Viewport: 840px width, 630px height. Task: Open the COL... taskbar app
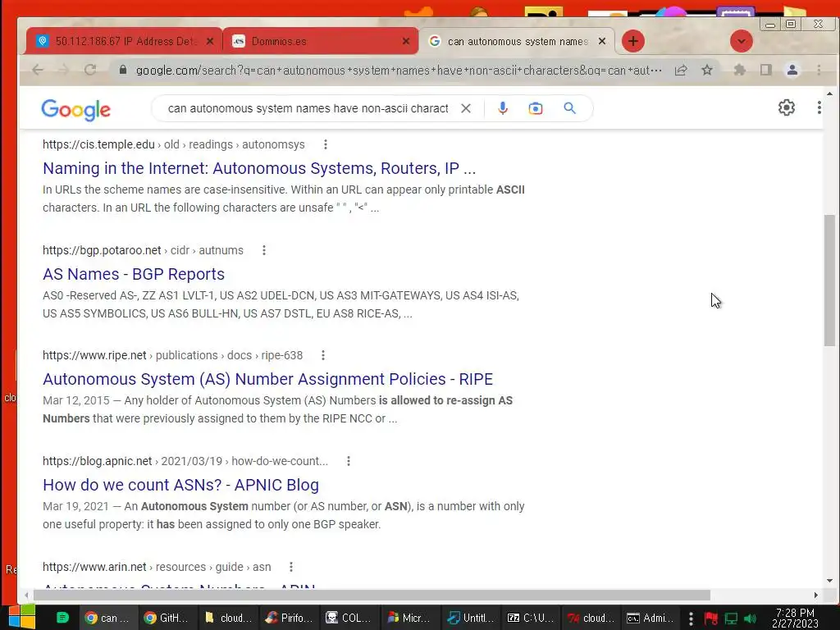coord(349,619)
